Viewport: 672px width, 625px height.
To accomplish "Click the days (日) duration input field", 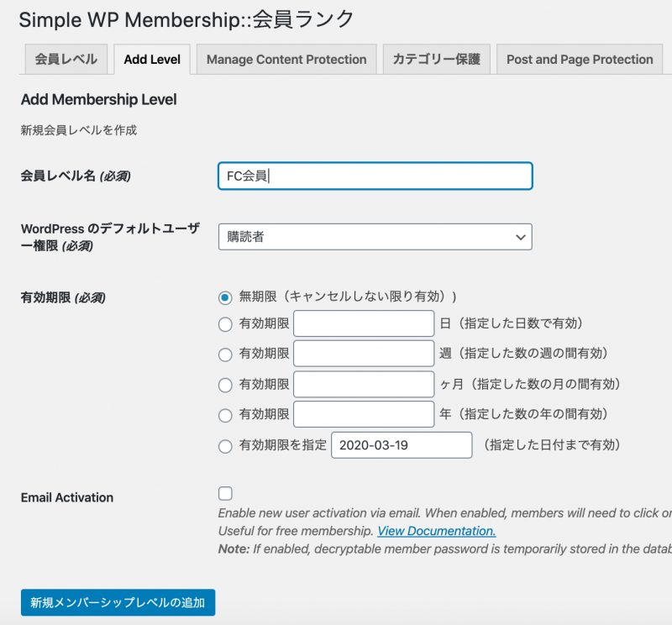I will (x=364, y=323).
